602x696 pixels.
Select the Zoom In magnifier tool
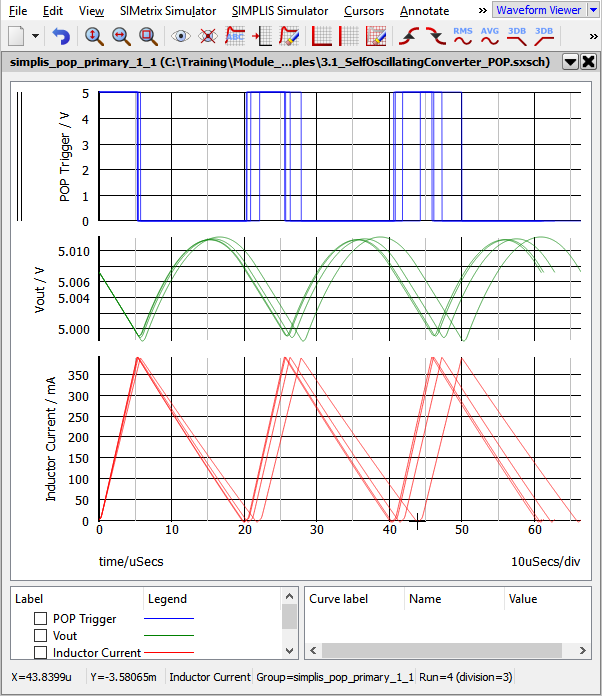point(93,36)
